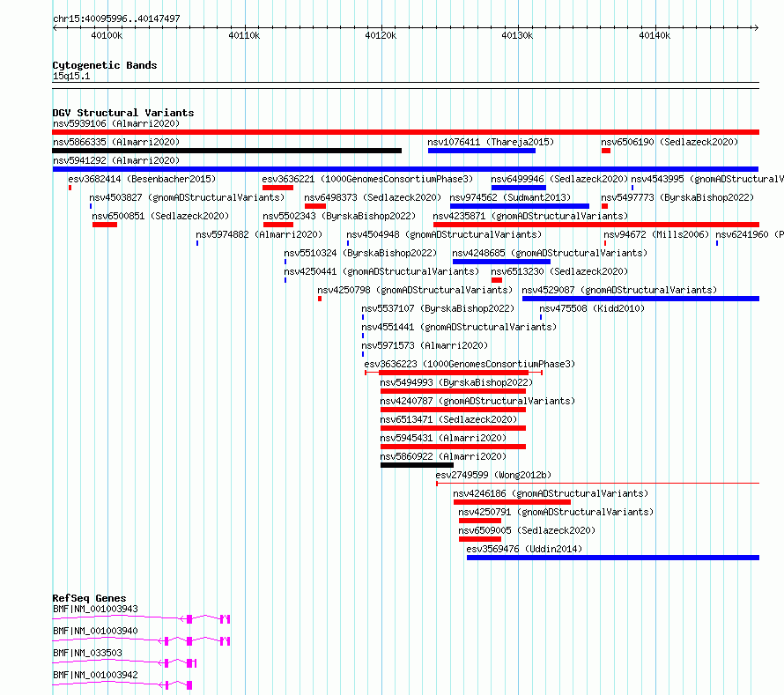Select the blue nsv974562 variant bar
The height and width of the screenshot is (695, 784).
(520, 206)
